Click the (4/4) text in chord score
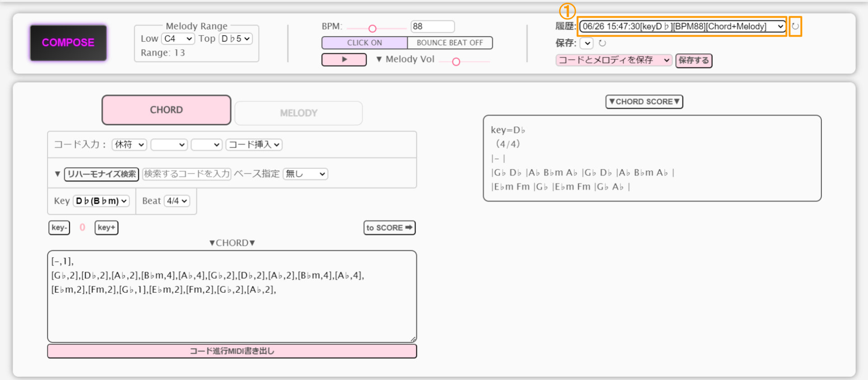The height and width of the screenshot is (380, 868). pos(508,144)
